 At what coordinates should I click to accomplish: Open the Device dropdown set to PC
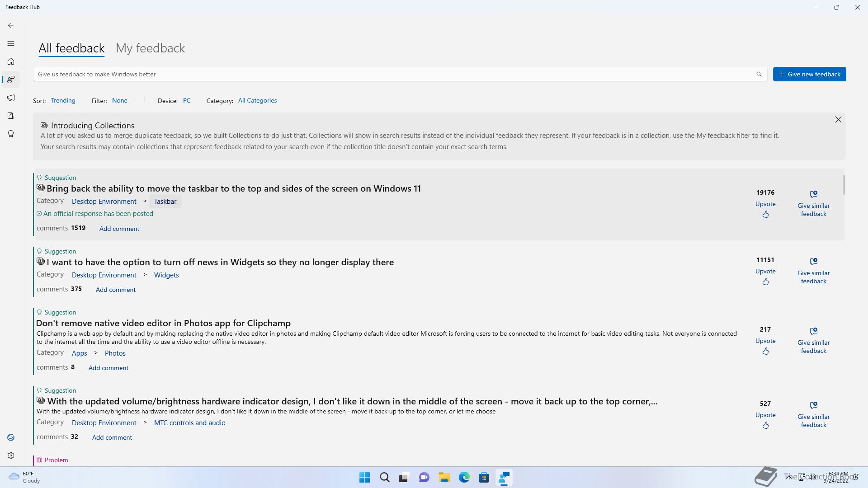tap(187, 101)
